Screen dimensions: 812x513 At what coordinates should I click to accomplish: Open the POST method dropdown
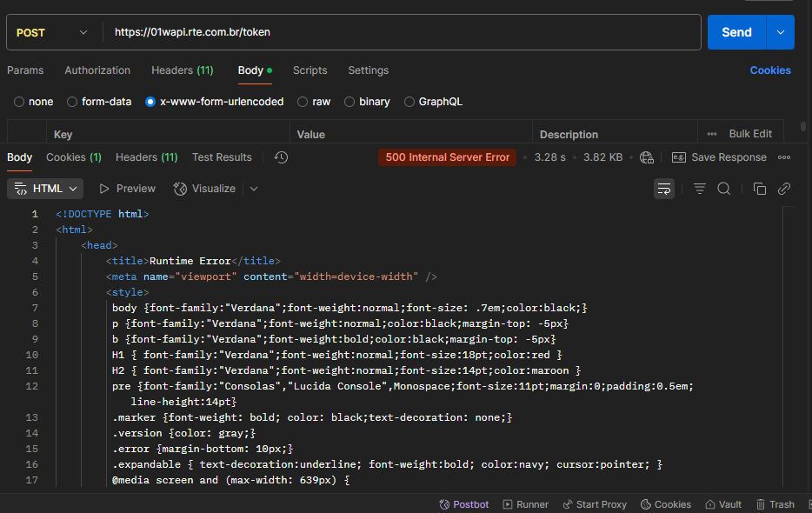click(x=52, y=32)
